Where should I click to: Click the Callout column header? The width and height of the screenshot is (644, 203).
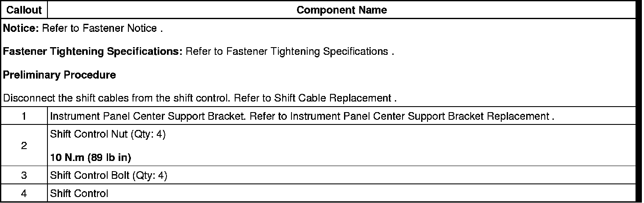coord(24,10)
